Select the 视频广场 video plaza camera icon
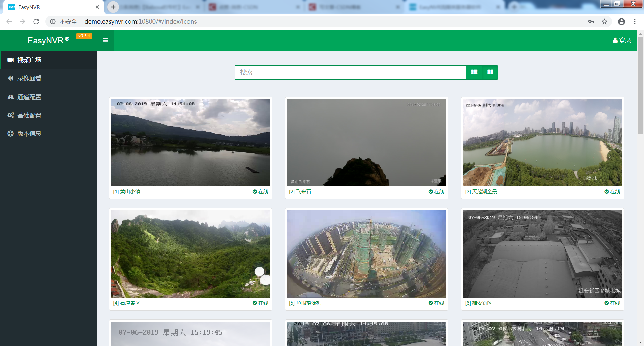 (10, 60)
